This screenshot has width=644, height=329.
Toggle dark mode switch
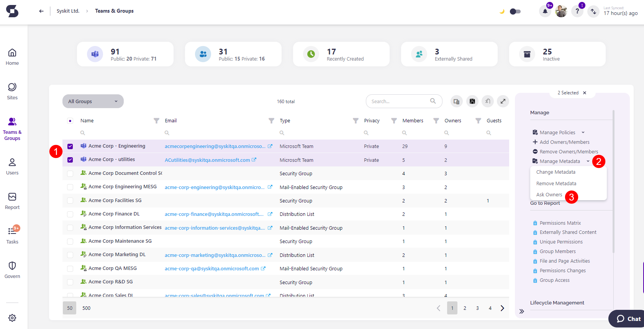point(515,12)
